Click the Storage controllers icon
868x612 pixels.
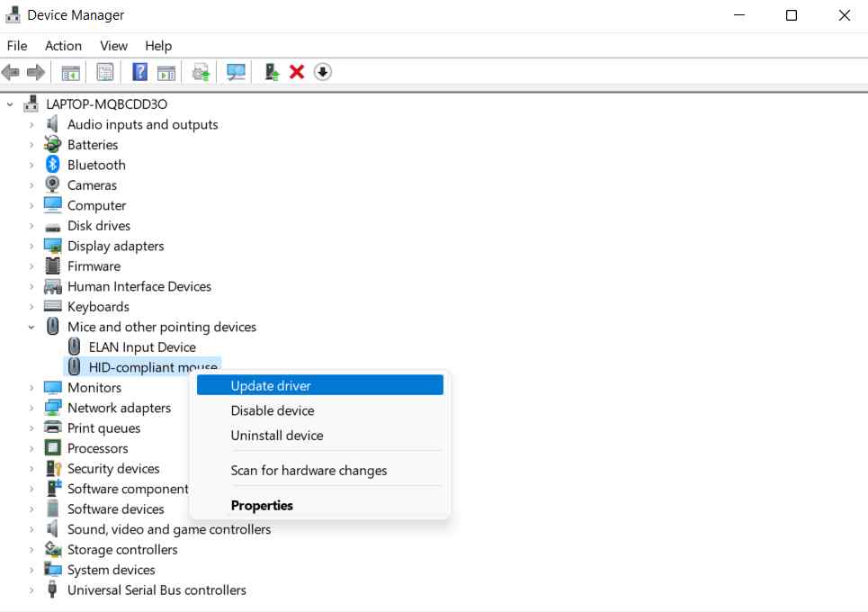(53, 549)
